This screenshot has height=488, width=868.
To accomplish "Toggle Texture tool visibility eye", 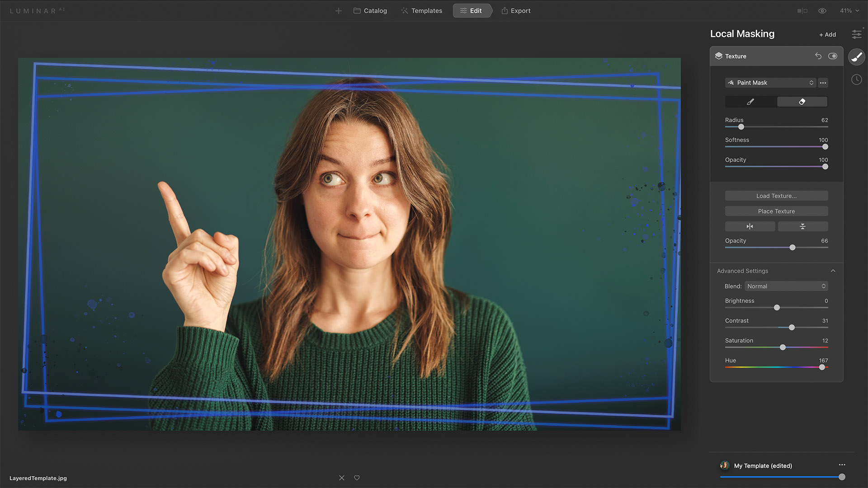I will tap(833, 56).
